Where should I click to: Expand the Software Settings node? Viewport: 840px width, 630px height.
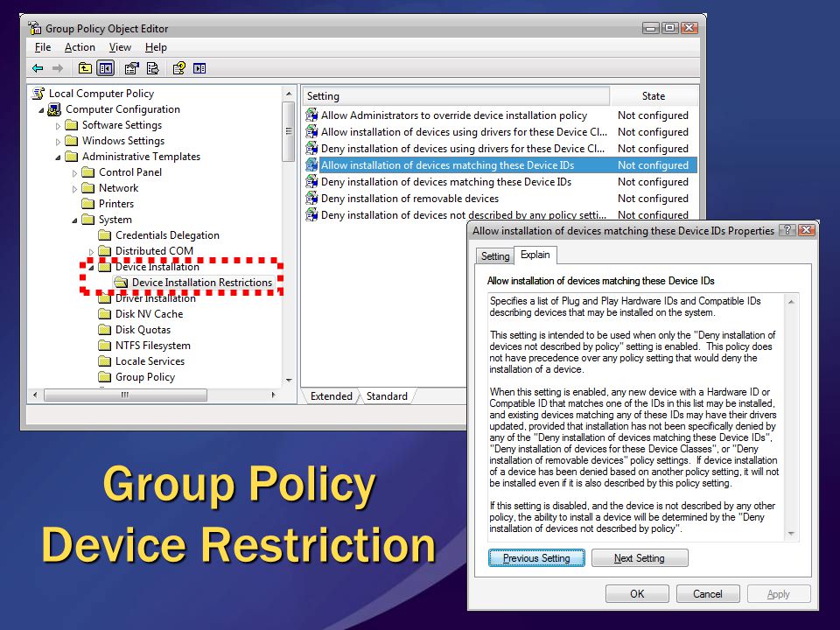58,126
